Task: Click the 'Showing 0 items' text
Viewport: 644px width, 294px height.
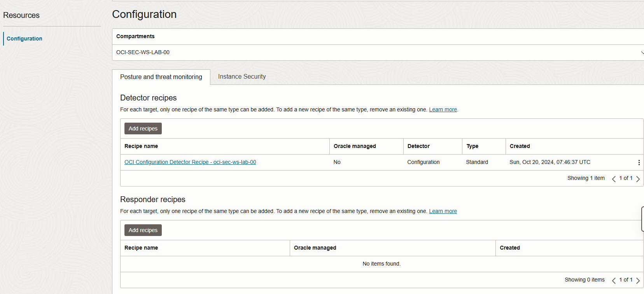Action: click(x=584, y=280)
